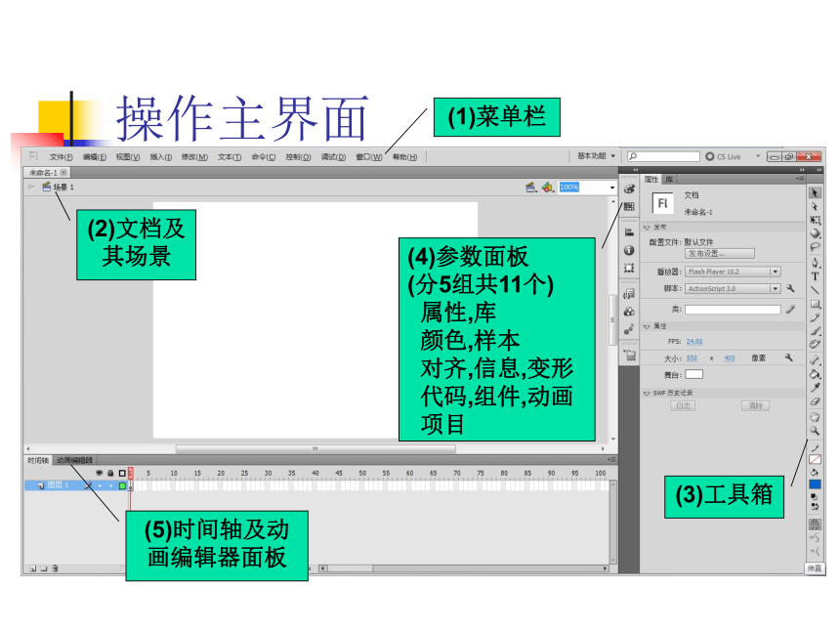Click the Edit Symbols icon

tap(548, 187)
